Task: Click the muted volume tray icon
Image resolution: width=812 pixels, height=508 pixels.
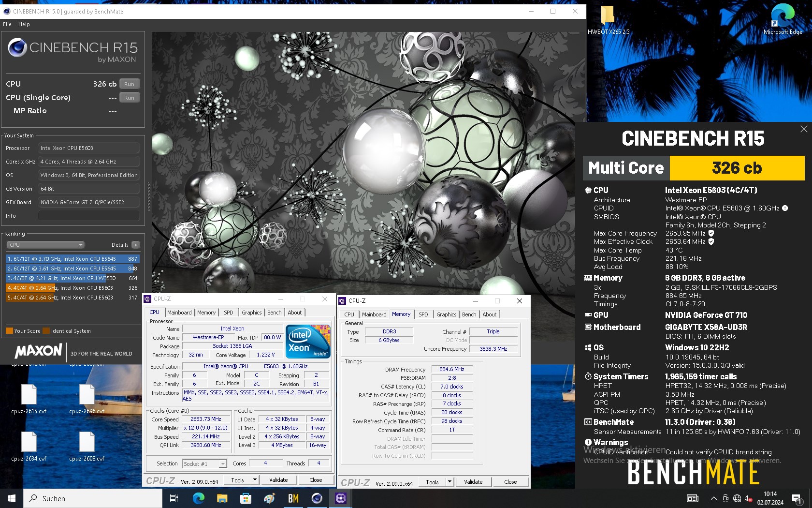Action: click(x=749, y=498)
